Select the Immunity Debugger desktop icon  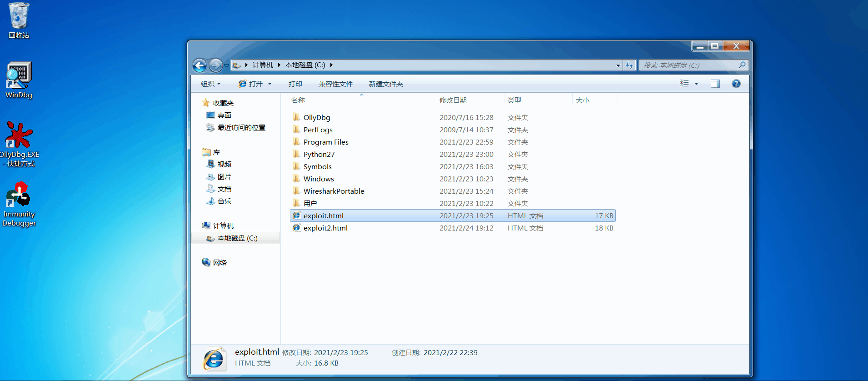pos(19,196)
